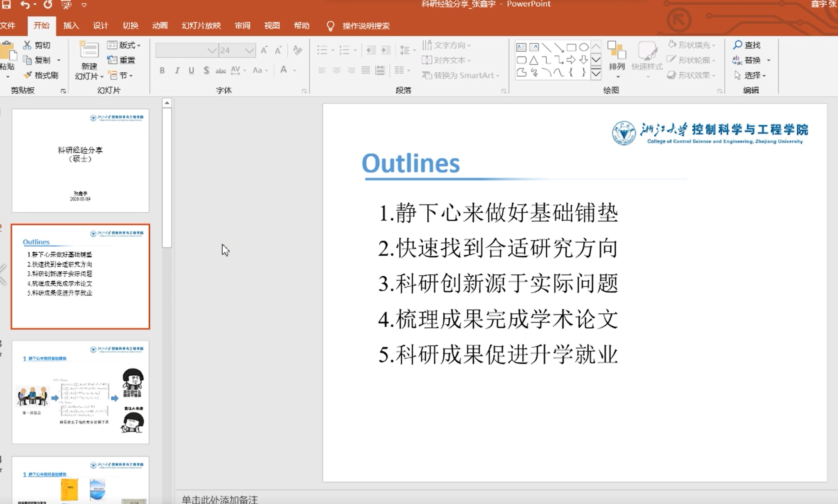Click the Clear Formatting icon
Image resolution: width=838 pixels, height=504 pixels.
pos(297,50)
